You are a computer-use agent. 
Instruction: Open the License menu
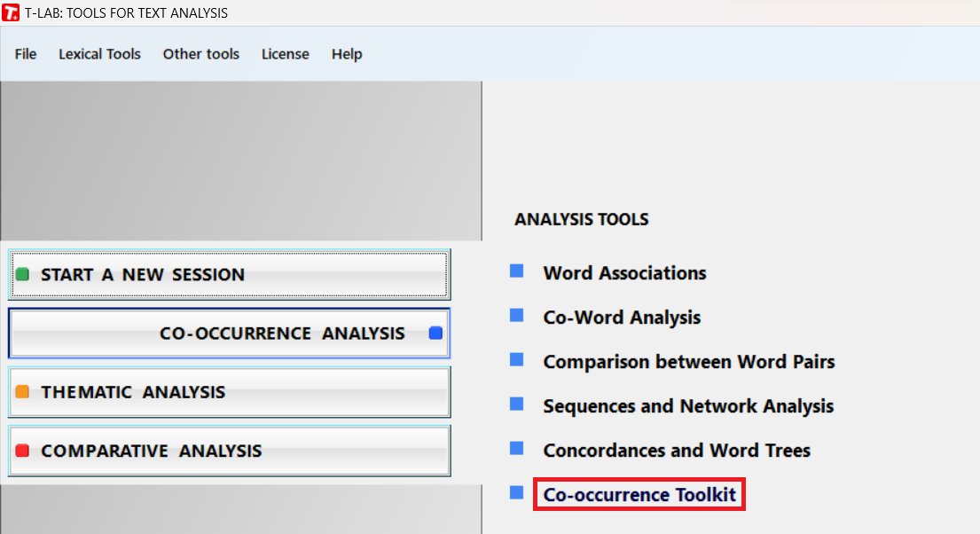point(285,54)
